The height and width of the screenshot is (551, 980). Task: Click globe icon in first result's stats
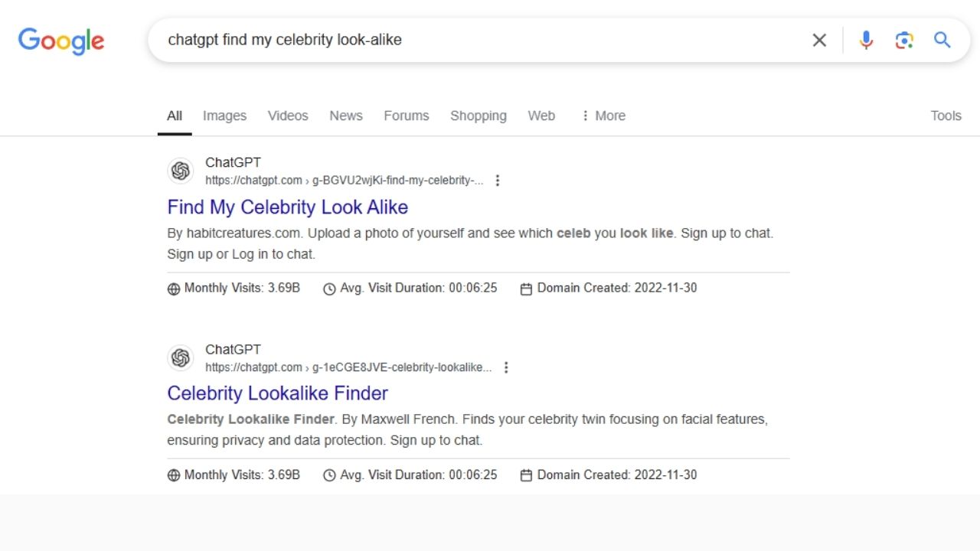[174, 289]
